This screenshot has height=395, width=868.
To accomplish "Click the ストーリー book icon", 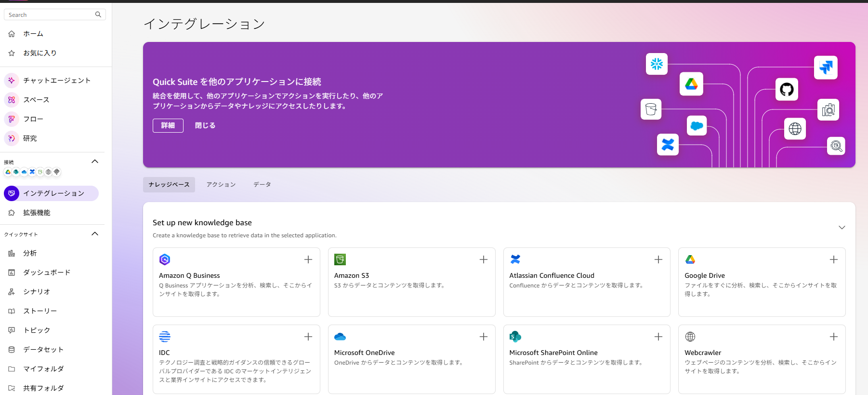I will (x=12, y=311).
